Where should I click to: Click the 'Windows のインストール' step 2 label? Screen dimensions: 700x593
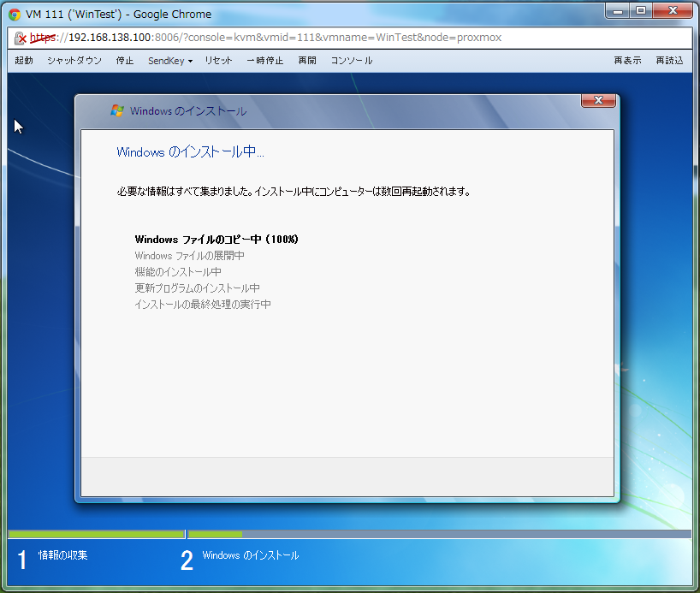click(x=251, y=555)
